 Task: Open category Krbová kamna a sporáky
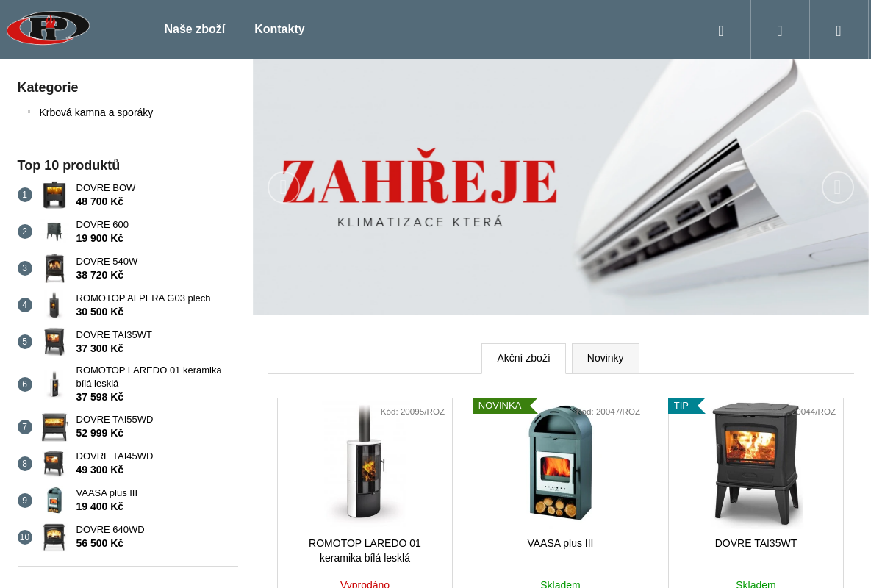point(96,112)
